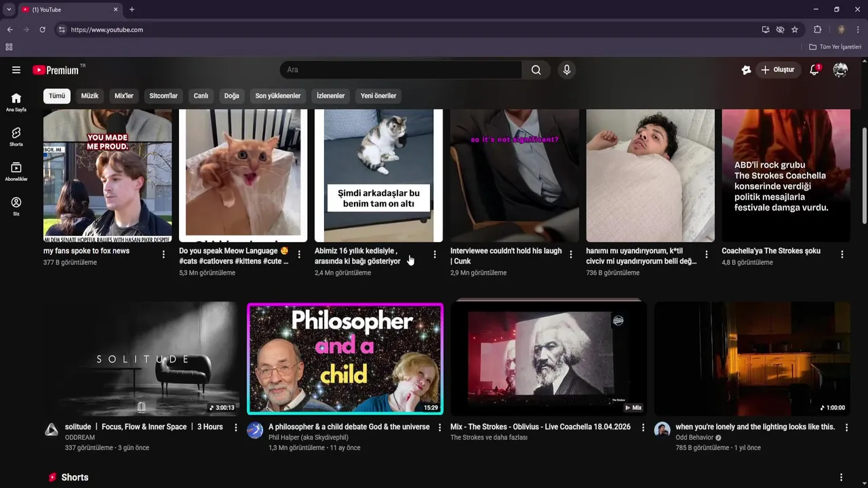Click the browser address bar URL
This screenshot has width=868, height=488.
tap(107, 30)
